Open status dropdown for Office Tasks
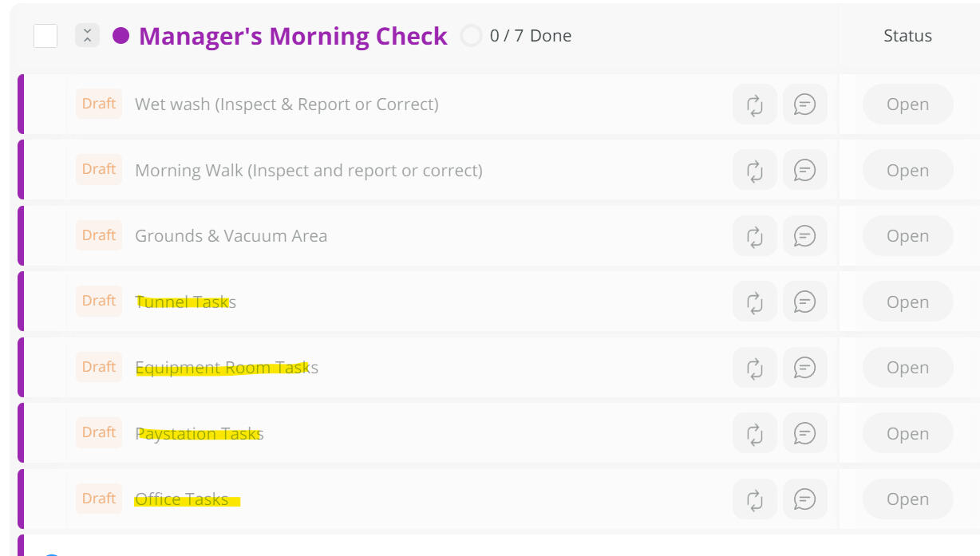 [907, 499]
